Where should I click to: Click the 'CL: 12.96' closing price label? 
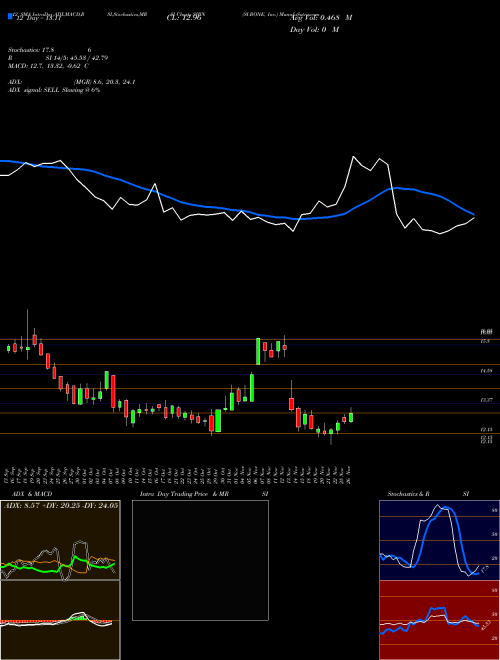184,18
